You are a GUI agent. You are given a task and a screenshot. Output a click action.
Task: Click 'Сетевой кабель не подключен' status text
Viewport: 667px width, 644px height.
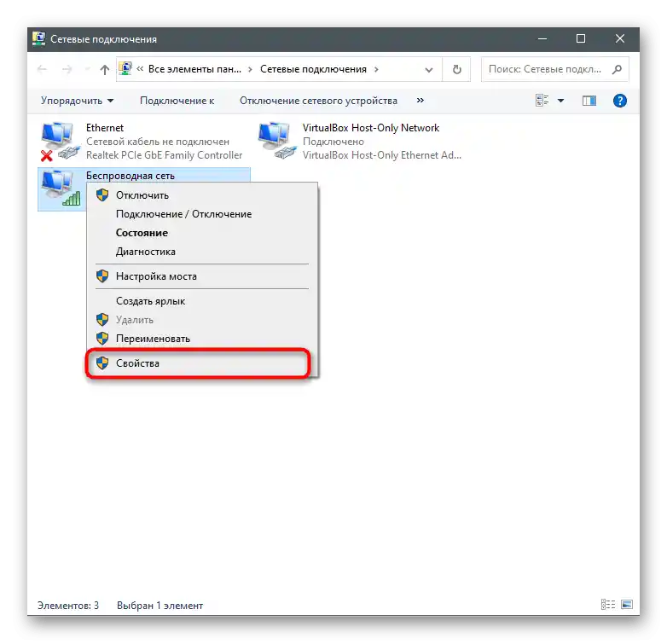(158, 142)
